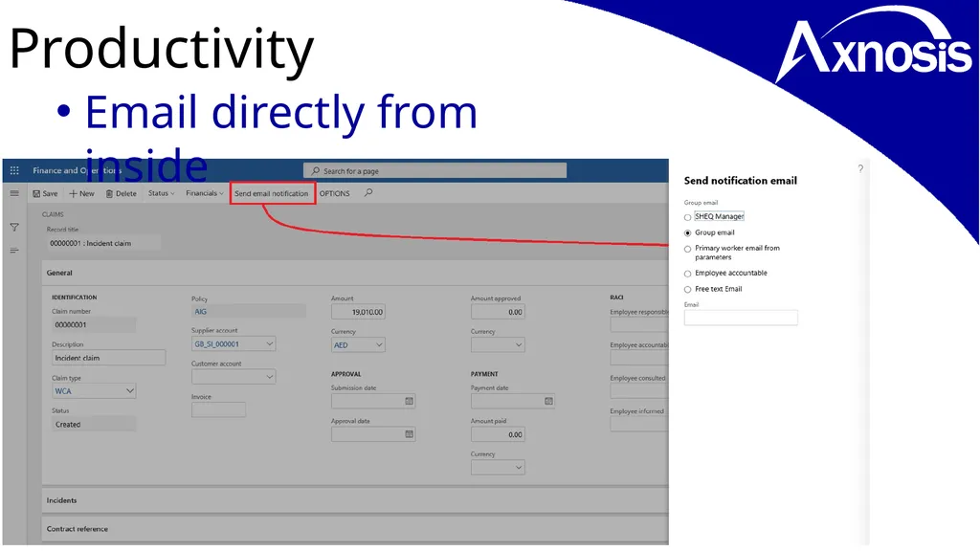Click the help question mark icon
980x551 pixels.
860,168
